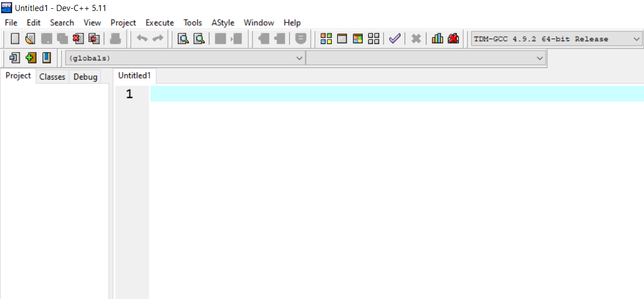This screenshot has height=299, width=644.
Task: Open the View menu
Action: pos(92,22)
